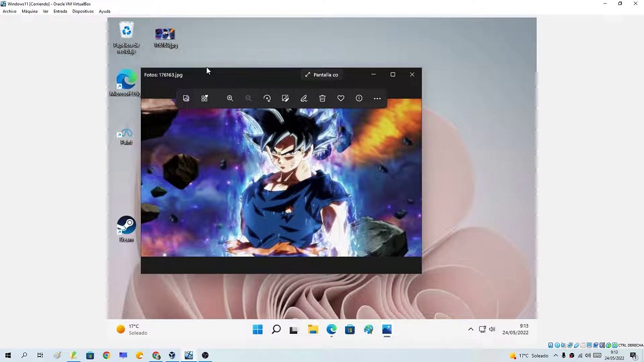
Task: Open the Entrada menu in VirtualBox
Action: click(x=60, y=11)
